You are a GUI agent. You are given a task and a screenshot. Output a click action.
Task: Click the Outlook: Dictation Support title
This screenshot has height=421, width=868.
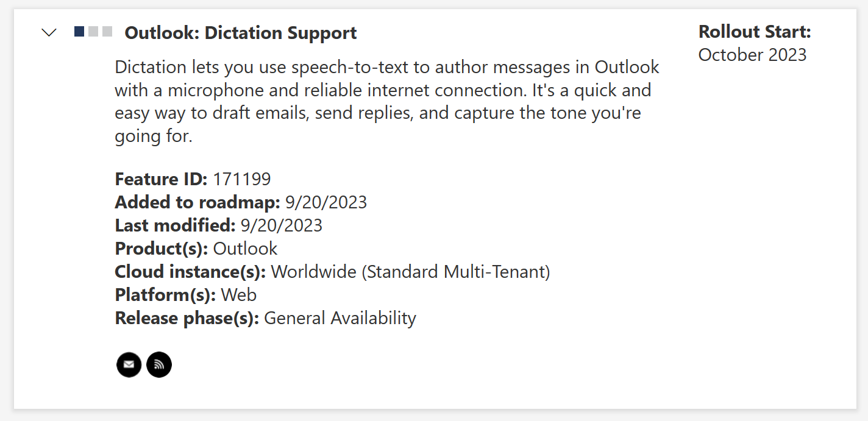(241, 33)
